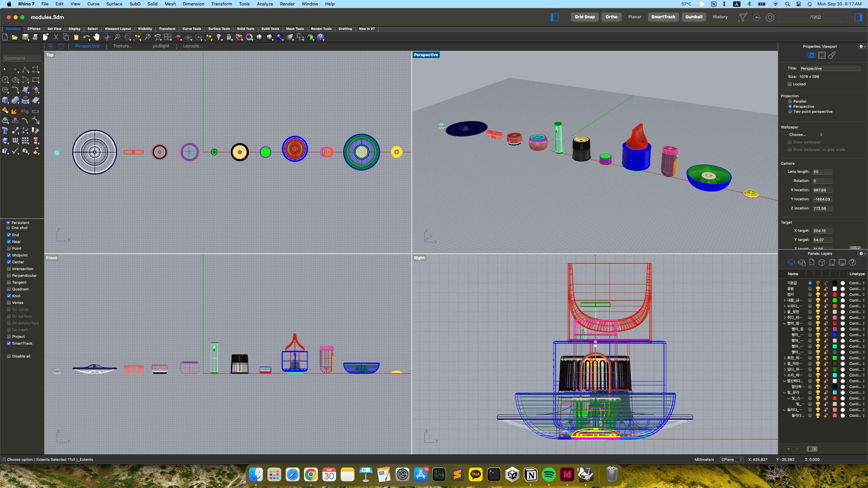Collapse the 빛_유리 layer group
Screen dimensions: 868x488
pos(784,392)
